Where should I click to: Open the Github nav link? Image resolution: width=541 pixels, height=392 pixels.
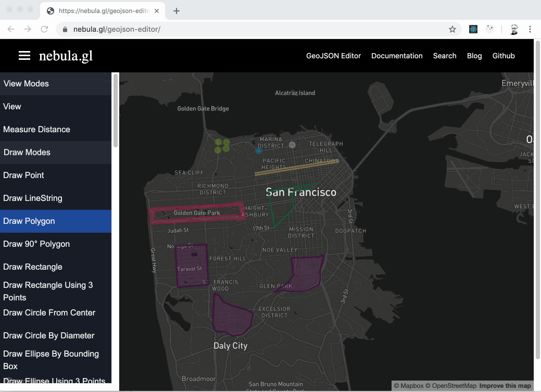pos(504,56)
